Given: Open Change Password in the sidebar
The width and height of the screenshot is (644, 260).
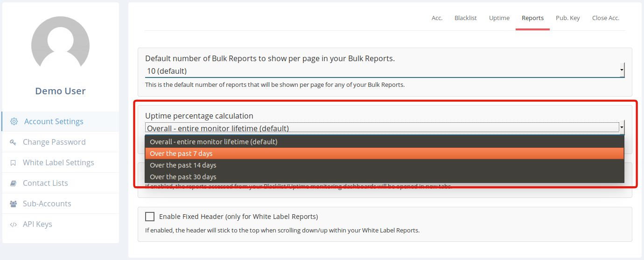Looking at the screenshot, I should [x=61, y=142].
